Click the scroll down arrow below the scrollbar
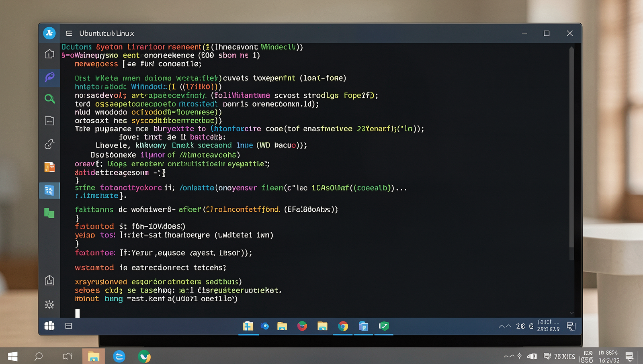The width and height of the screenshot is (643, 364). [x=571, y=313]
